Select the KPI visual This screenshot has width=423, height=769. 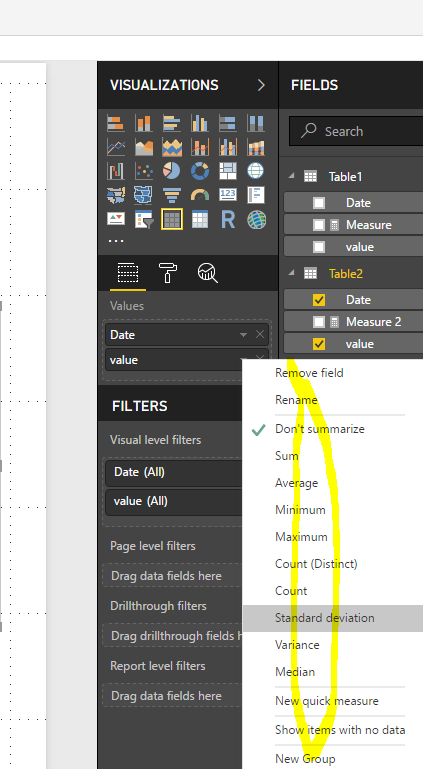(x=116, y=219)
